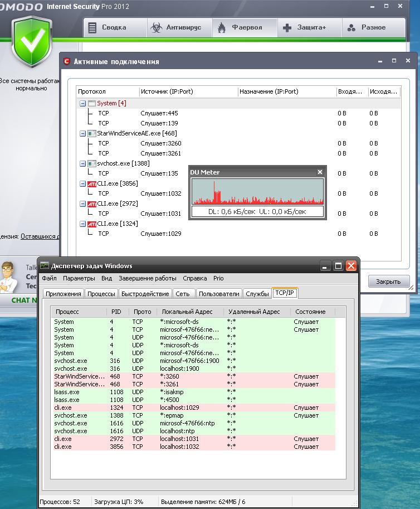Switch to the Приложения tab
Viewport: 420px width, 509px height.
click(x=64, y=294)
